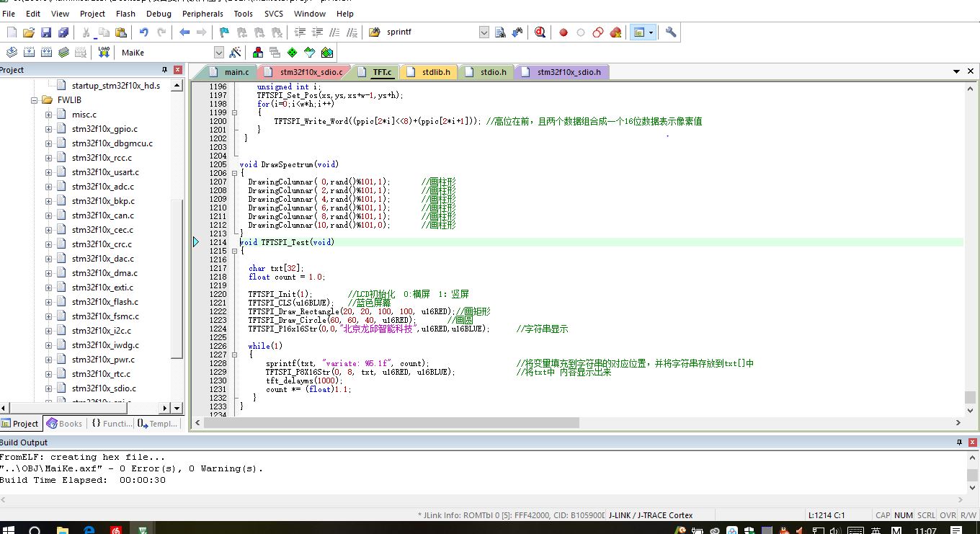The width and height of the screenshot is (980, 534).
Task: Comment out the selected lines
Action: pos(334,32)
